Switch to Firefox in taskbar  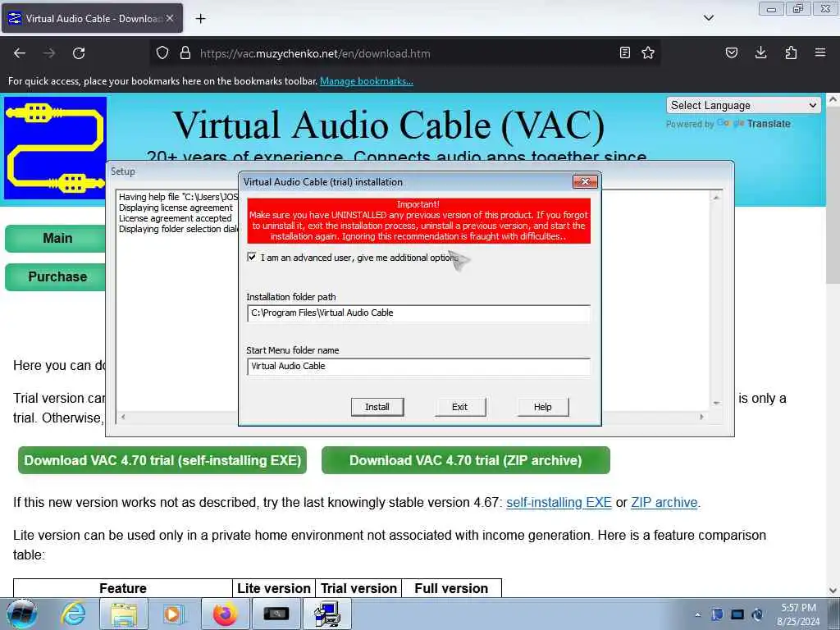[225, 614]
